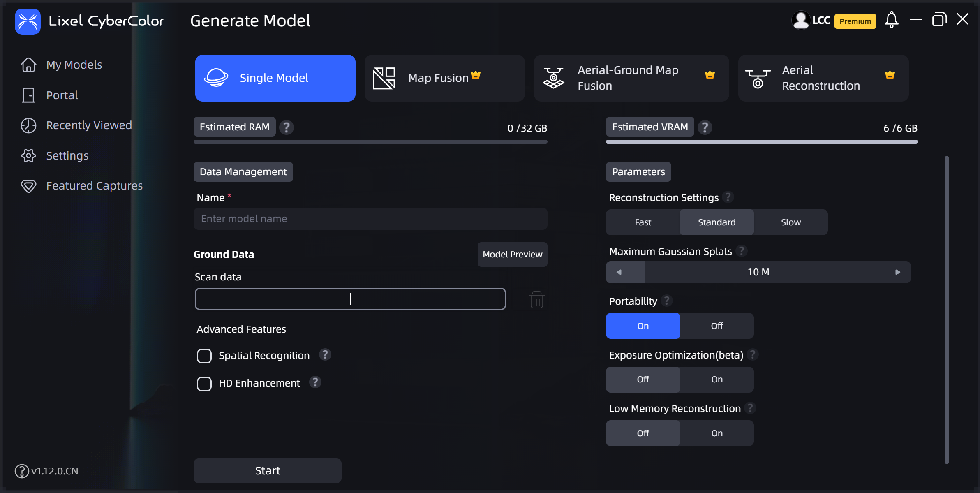This screenshot has width=980, height=493.
Task: Show help for Portability
Action: click(x=667, y=301)
